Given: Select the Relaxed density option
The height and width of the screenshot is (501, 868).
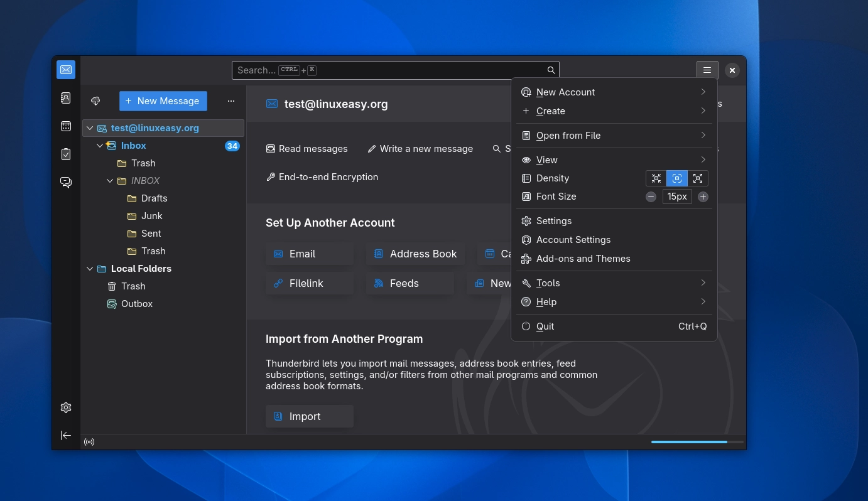Looking at the screenshot, I should [698, 178].
